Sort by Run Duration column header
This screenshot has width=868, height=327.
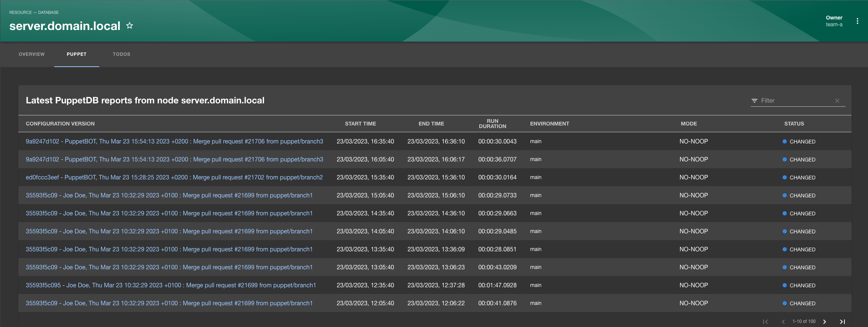point(492,124)
